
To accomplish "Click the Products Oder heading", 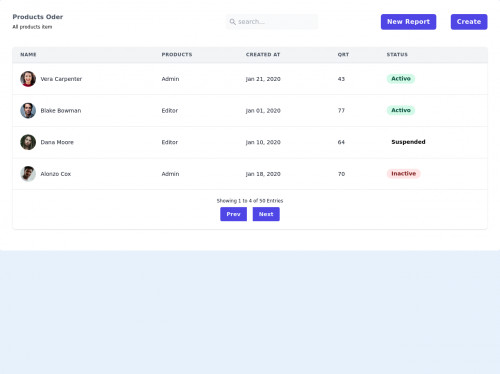I will point(38,17).
